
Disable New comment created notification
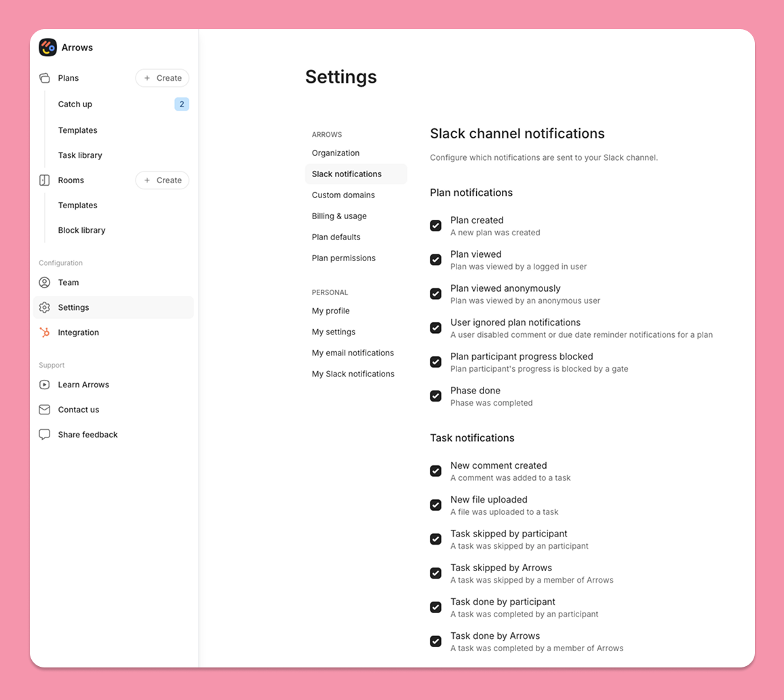pos(436,471)
